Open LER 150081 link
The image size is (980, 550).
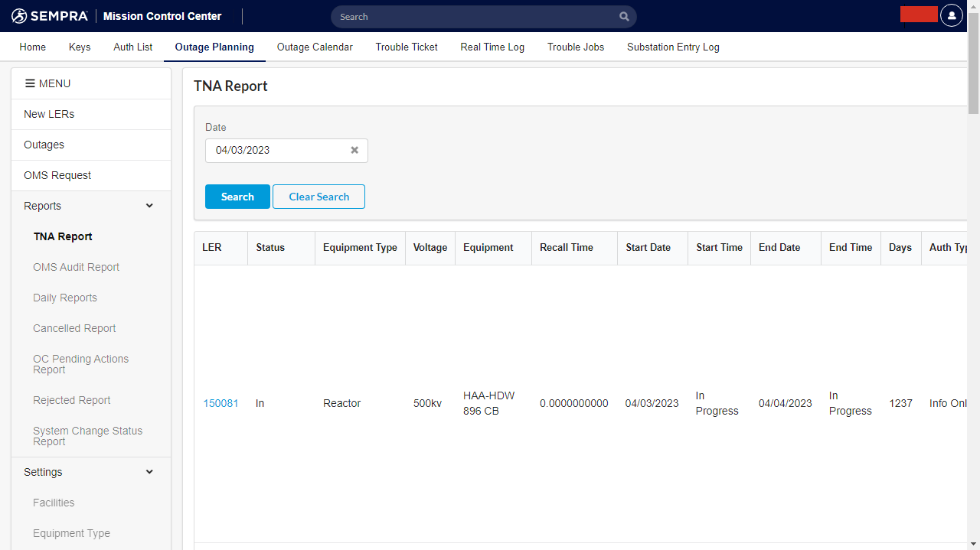pyautogui.click(x=220, y=403)
